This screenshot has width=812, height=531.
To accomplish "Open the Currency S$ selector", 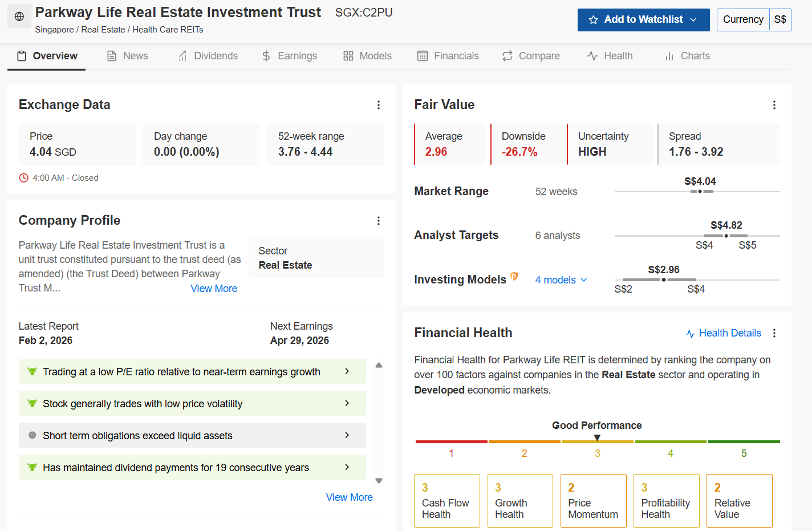I will 753,20.
